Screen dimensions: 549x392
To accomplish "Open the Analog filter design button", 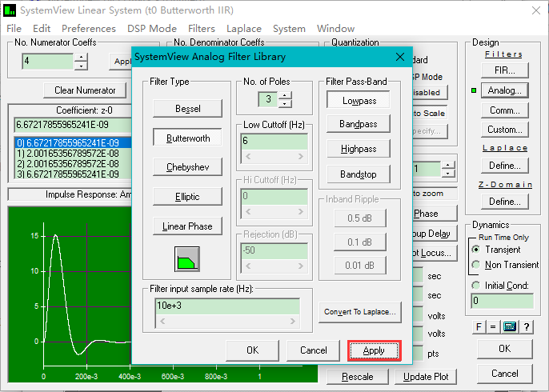I will 504,90.
